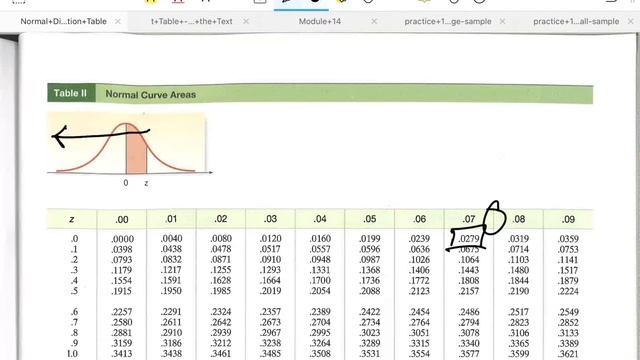Screen dimensions: 640x360
Task: Select the table value .0040
Action: [172, 238]
